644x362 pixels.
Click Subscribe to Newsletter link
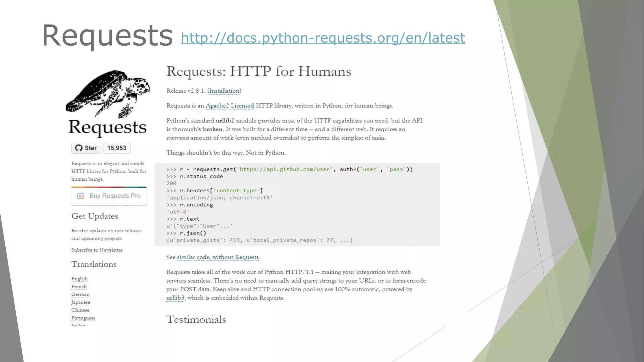(97, 250)
